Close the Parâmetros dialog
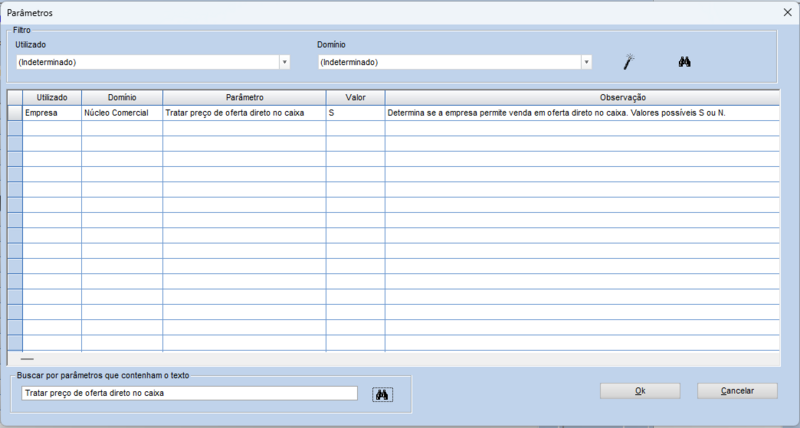800x428 pixels. click(x=787, y=13)
